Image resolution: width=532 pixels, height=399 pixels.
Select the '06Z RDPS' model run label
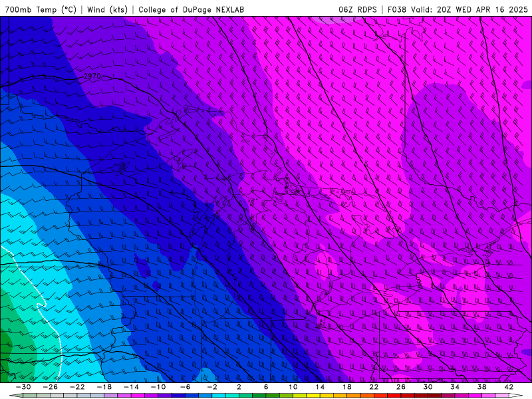coord(358,9)
